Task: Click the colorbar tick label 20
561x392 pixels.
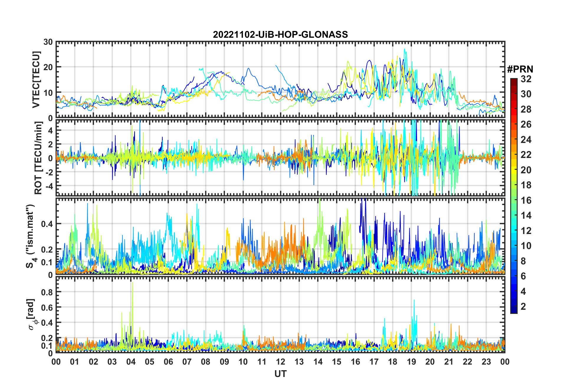Action: tap(526, 170)
